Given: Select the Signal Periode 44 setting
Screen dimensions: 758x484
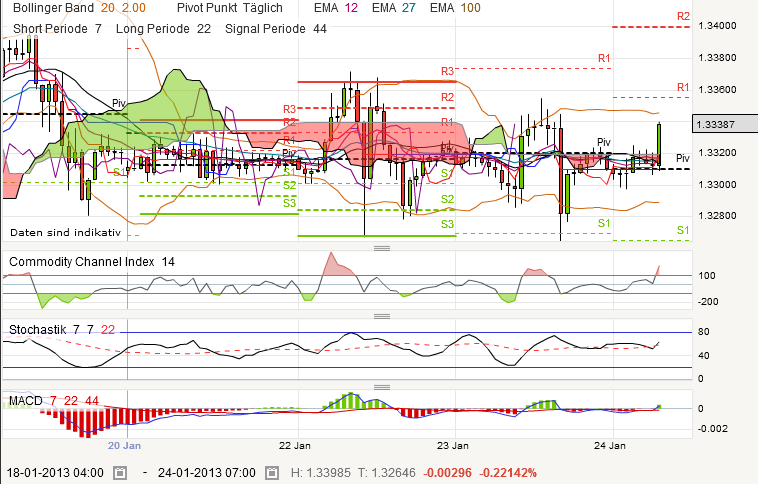Looking at the screenshot, I should point(276,29).
